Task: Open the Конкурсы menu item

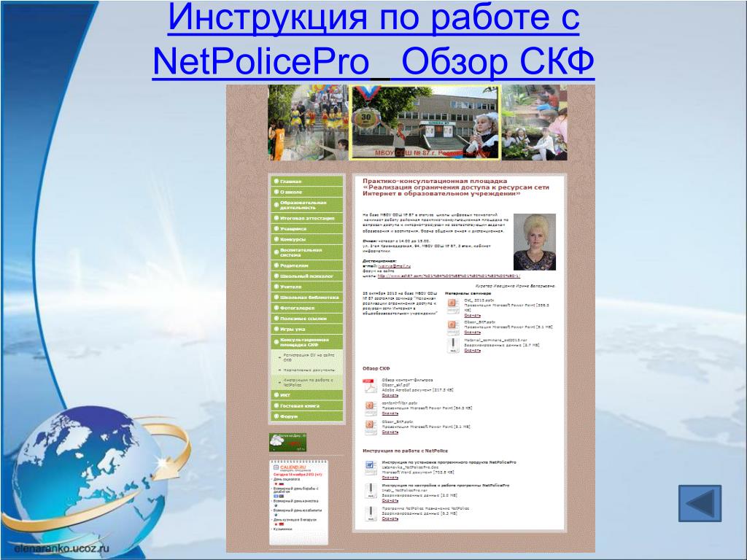Action: pyautogui.click(x=307, y=239)
